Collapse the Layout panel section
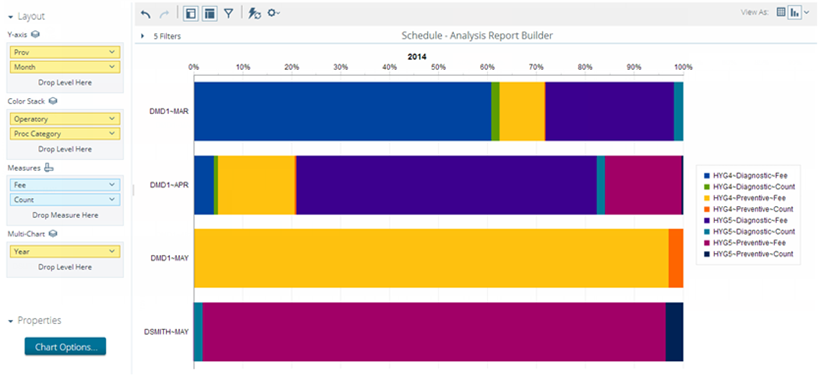This screenshot has width=820, height=375. [10, 17]
